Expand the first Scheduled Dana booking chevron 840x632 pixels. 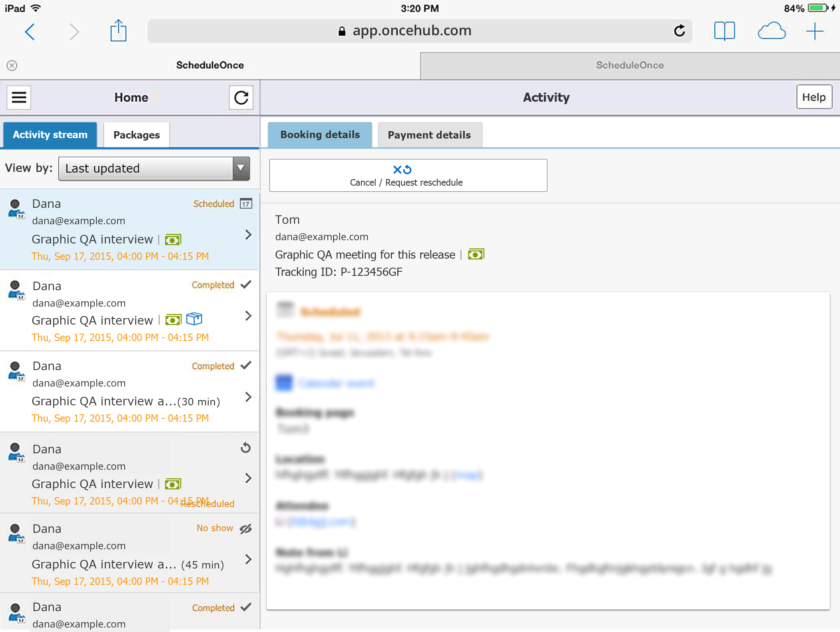pos(248,234)
